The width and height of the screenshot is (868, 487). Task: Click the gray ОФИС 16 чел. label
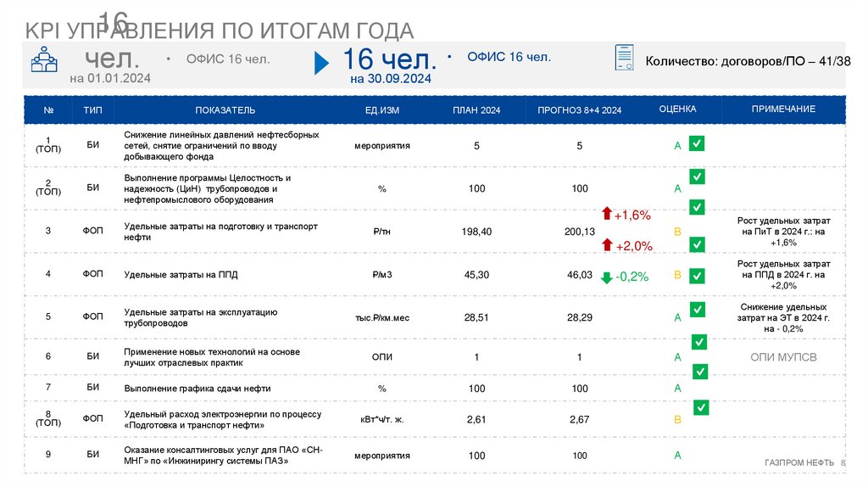pyautogui.click(x=228, y=59)
